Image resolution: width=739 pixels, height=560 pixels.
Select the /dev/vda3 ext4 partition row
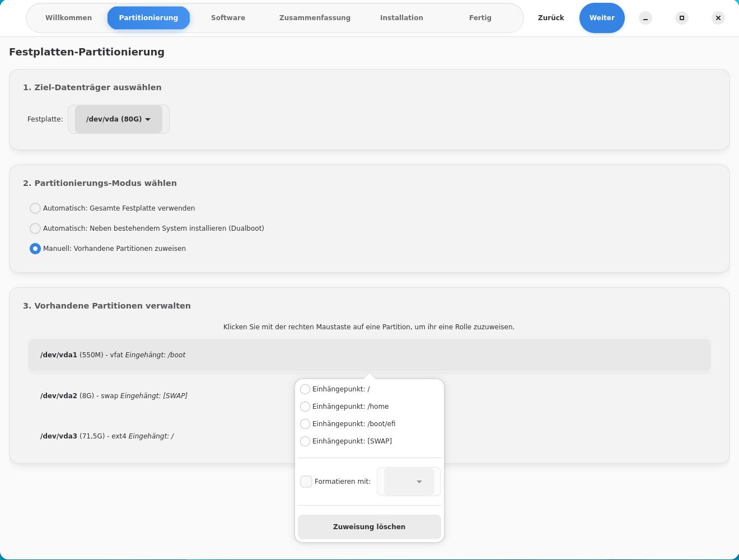click(x=157, y=436)
